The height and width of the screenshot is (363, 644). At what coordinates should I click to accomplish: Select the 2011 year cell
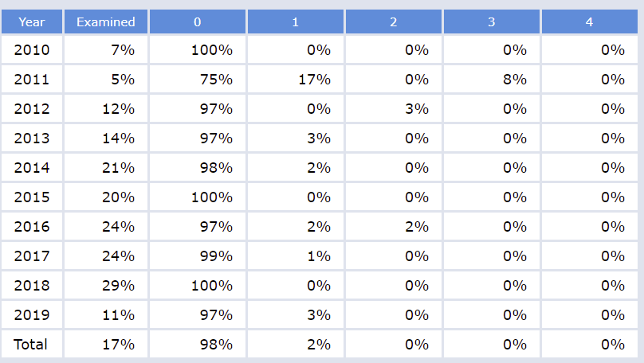[x=32, y=80]
